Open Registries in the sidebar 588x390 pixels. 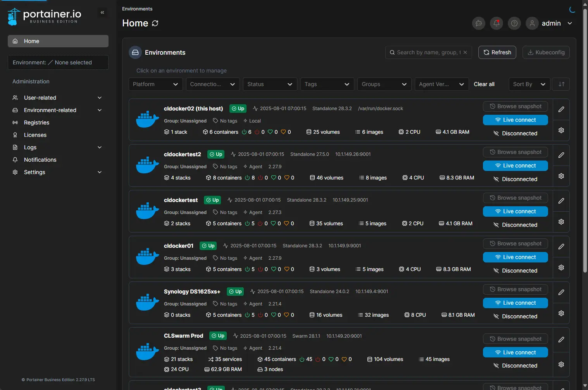pyautogui.click(x=58, y=123)
